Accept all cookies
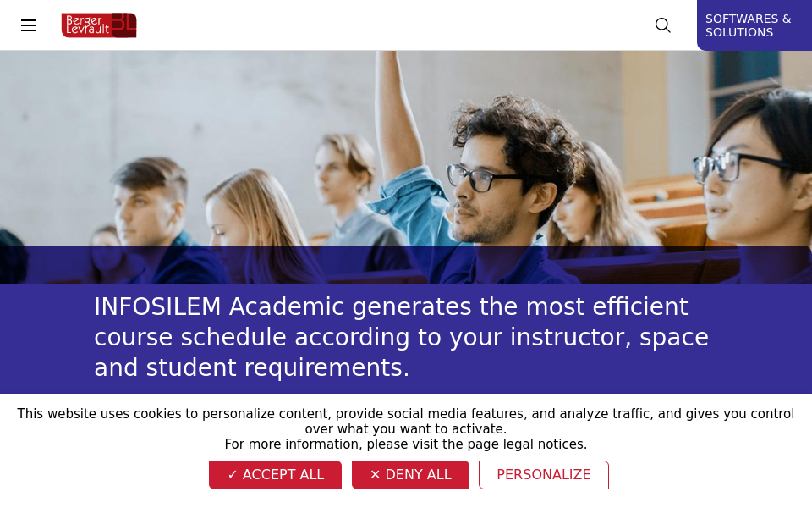 tap(275, 475)
